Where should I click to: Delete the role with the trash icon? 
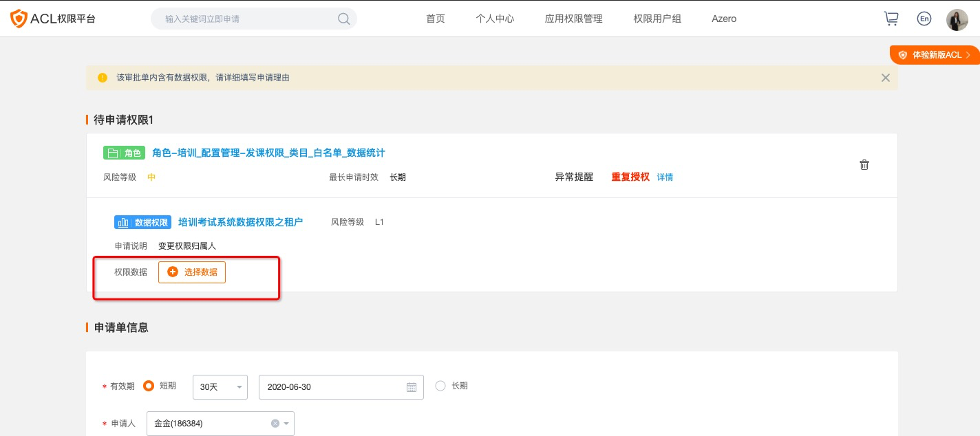click(x=864, y=164)
